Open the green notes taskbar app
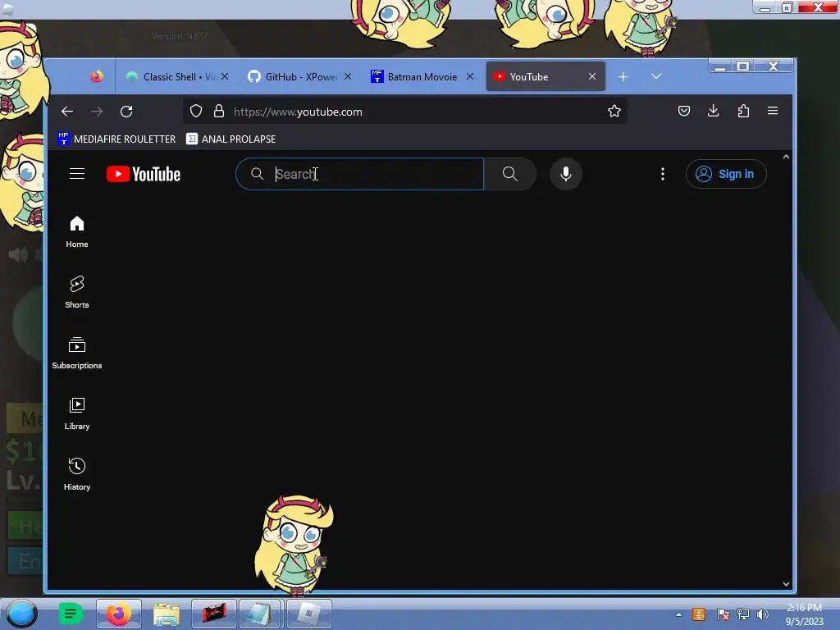The image size is (840, 630). [x=71, y=614]
